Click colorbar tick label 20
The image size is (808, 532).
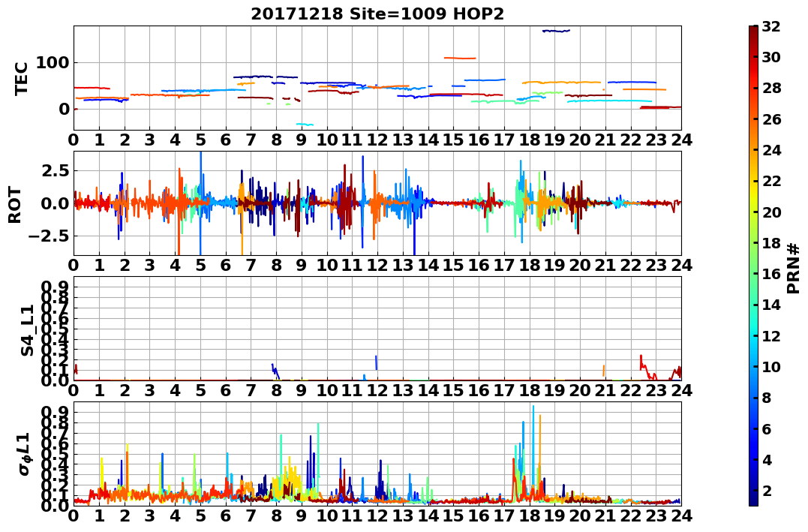(x=771, y=212)
